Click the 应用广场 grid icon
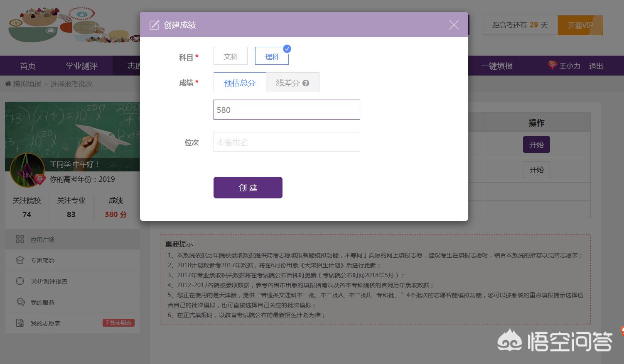The height and width of the screenshot is (364, 624). click(20, 239)
